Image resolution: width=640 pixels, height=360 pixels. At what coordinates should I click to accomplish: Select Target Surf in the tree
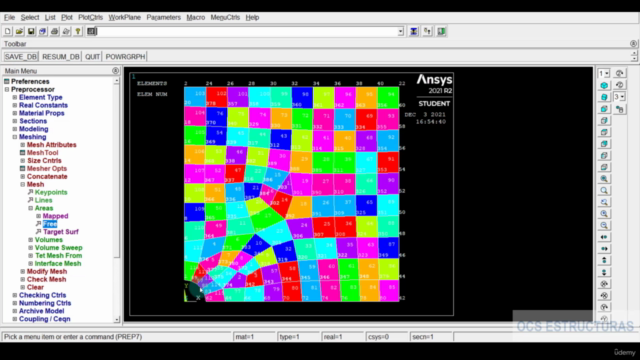pos(61,232)
